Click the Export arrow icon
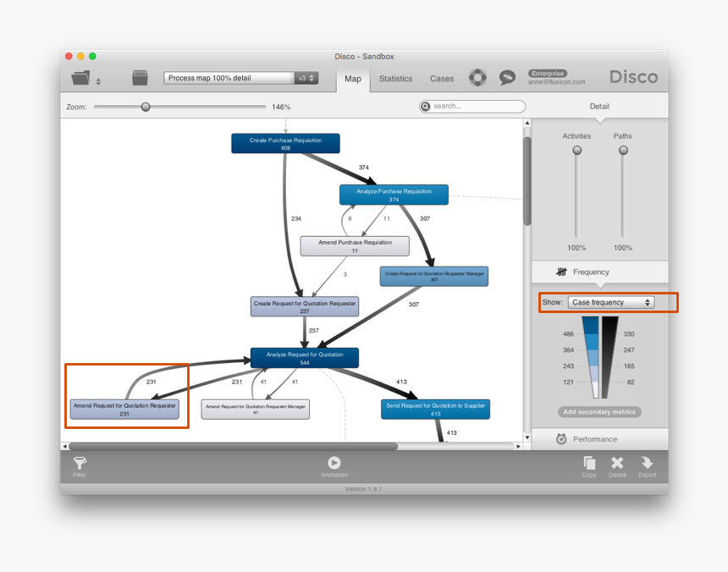 pos(647,463)
